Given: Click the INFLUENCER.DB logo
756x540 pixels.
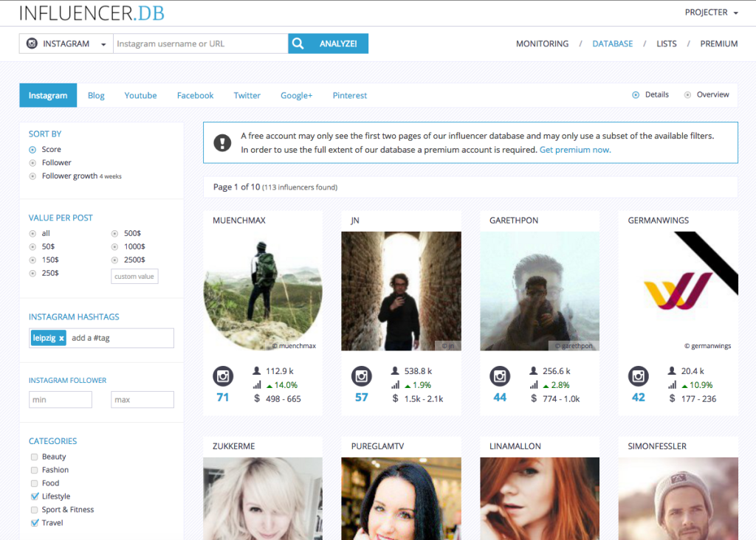Looking at the screenshot, I should (92, 13).
